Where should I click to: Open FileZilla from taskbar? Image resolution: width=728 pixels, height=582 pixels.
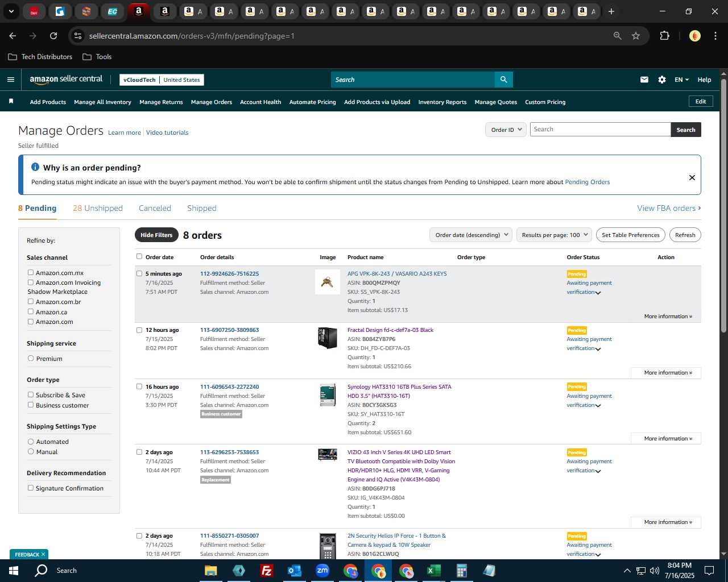266,571
